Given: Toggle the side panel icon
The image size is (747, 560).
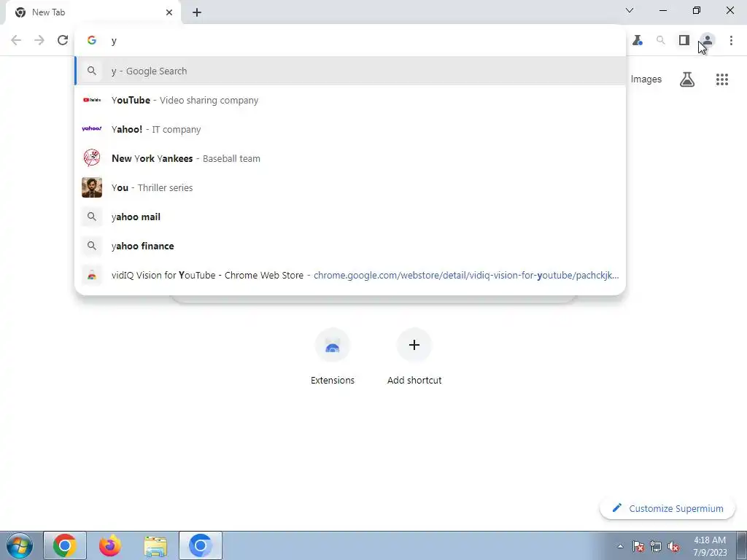Looking at the screenshot, I should 684,41.
